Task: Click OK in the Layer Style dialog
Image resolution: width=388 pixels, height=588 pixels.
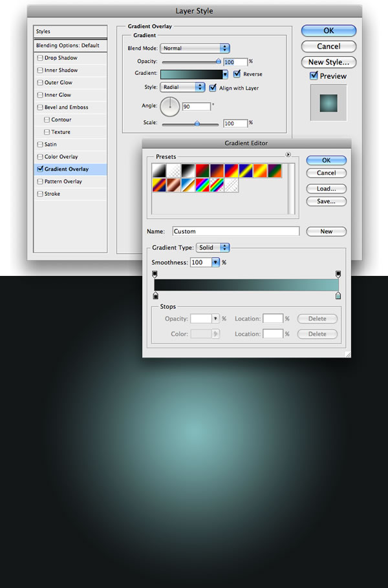Action: [329, 31]
